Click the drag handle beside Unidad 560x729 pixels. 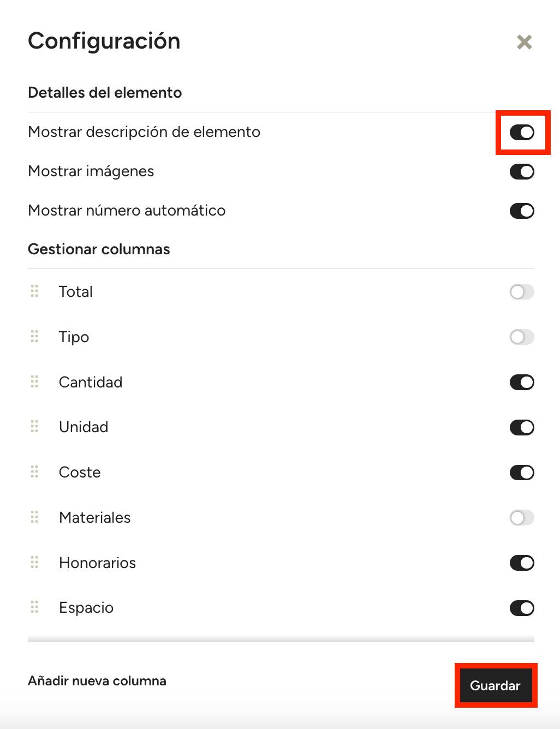(34, 427)
